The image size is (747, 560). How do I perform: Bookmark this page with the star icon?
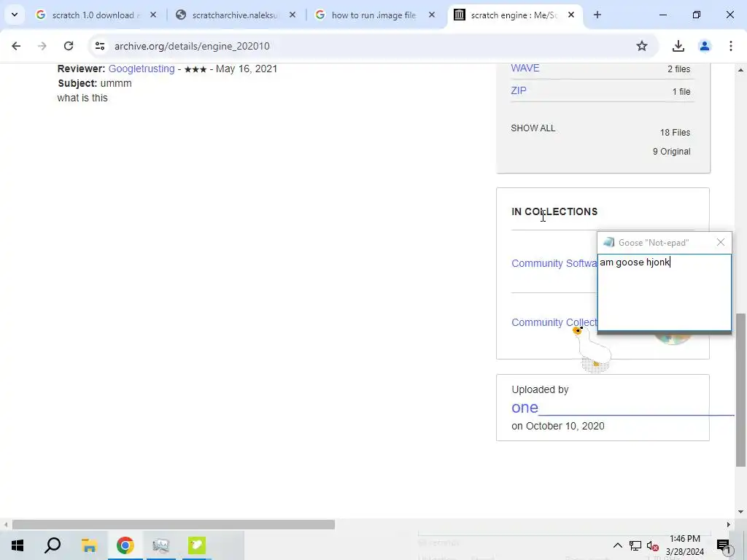(642, 46)
